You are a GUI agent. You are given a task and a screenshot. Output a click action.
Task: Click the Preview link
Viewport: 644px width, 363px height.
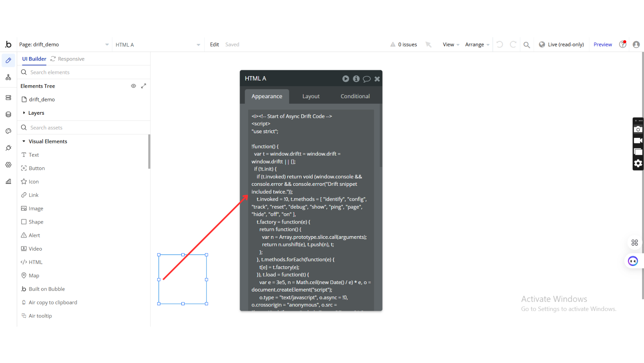(x=603, y=44)
